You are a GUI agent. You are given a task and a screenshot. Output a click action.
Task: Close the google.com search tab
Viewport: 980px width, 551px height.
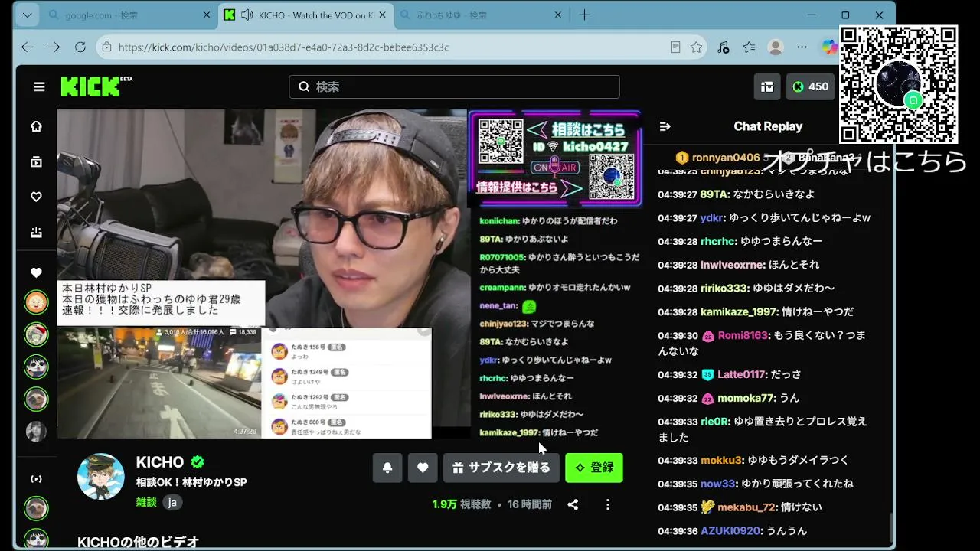point(207,15)
